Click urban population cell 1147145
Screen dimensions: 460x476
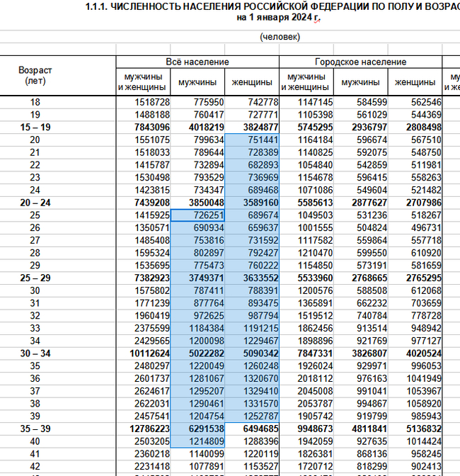point(306,102)
